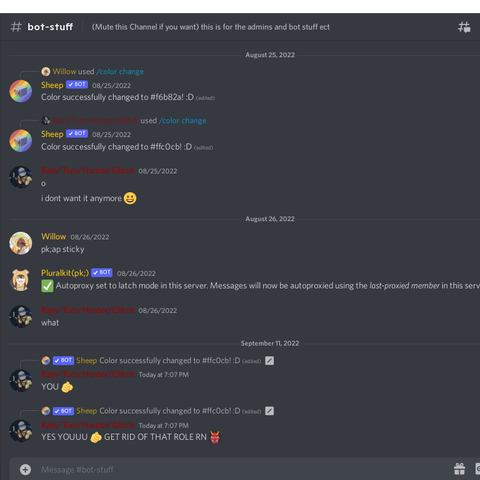Screen dimensions: 480x480
Task: Open the gift Nitro icon
Action: click(460, 469)
